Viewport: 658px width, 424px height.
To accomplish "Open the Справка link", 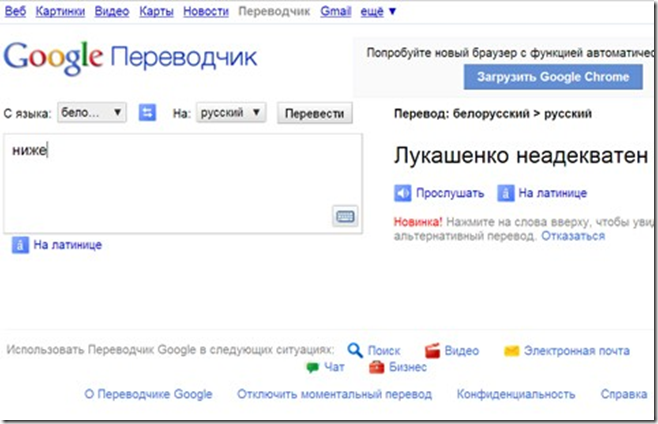I will coord(624,394).
